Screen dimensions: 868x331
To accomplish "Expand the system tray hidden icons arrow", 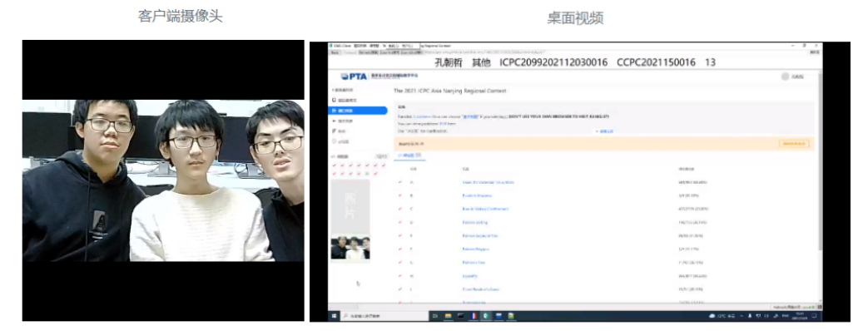I will 742,316.
